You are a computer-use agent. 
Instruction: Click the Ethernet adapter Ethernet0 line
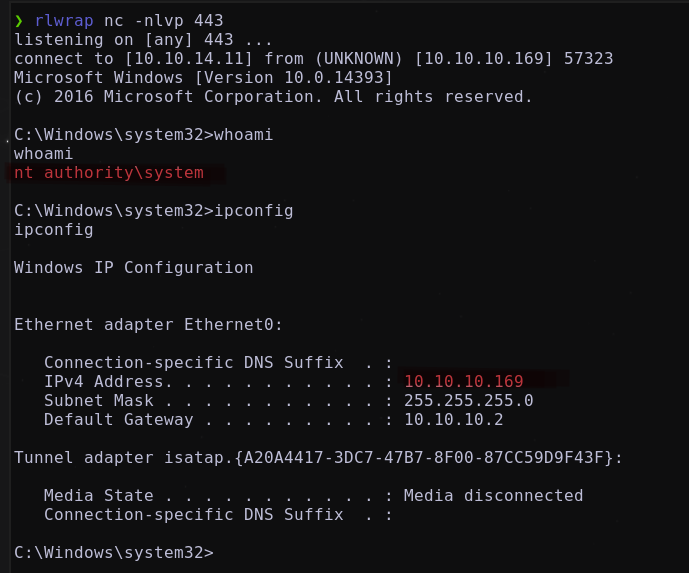(148, 325)
